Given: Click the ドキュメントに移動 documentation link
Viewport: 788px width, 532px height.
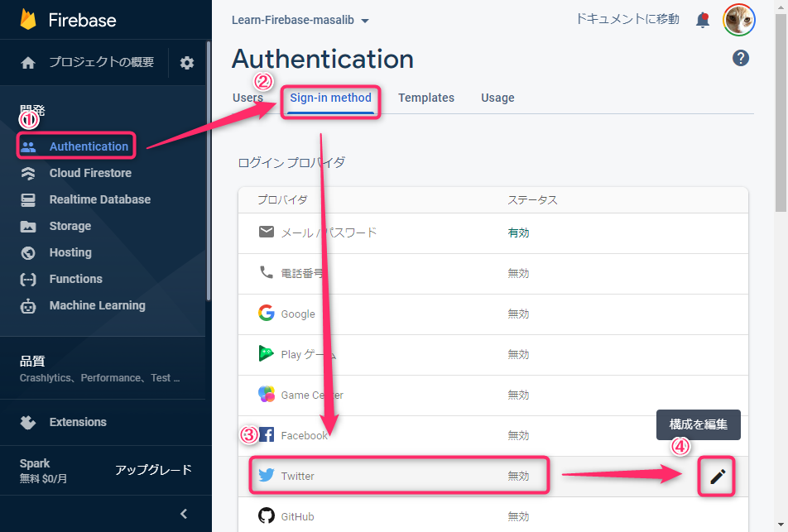Looking at the screenshot, I should click(627, 20).
